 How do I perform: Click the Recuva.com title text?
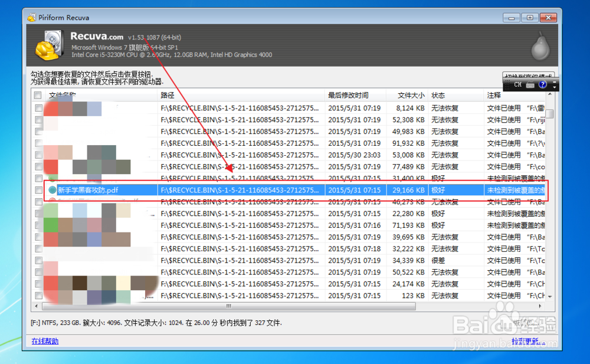pos(97,36)
